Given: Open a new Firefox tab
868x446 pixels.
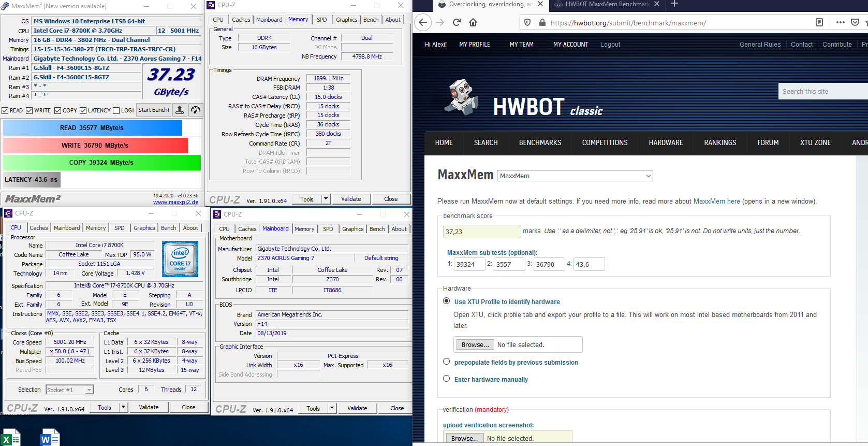Looking at the screenshot, I should (674, 4).
